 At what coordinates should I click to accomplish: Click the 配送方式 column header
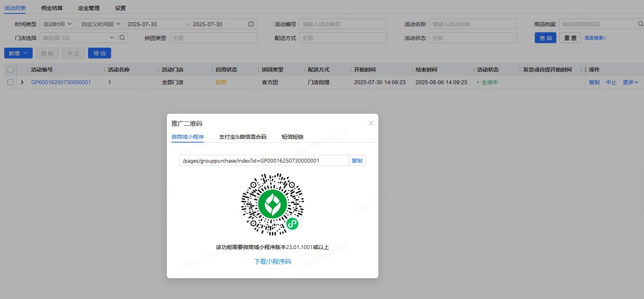coord(319,70)
